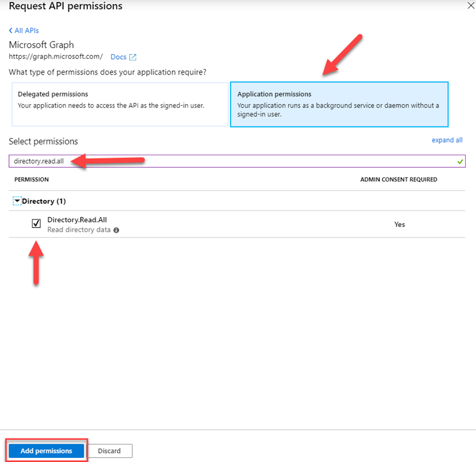The height and width of the screenshot is (462, 476).
Task: Click the Yes admin consent value
Action: 400,224
